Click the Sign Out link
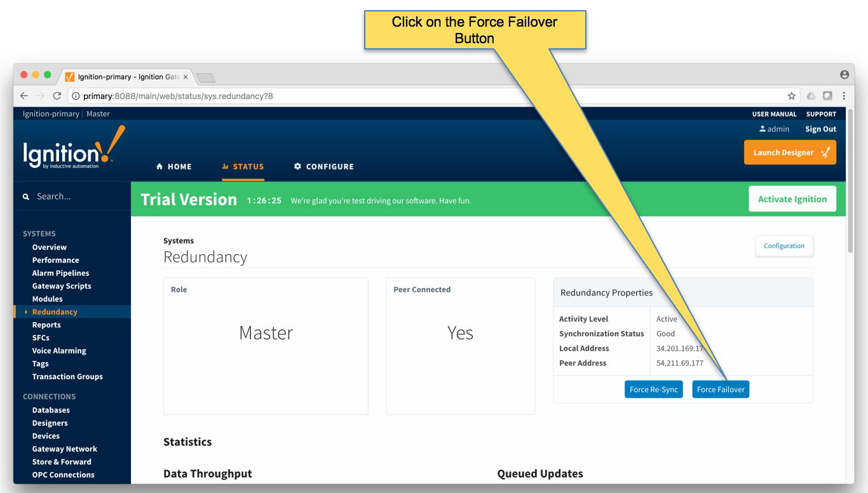 click(x=820, y=129)
